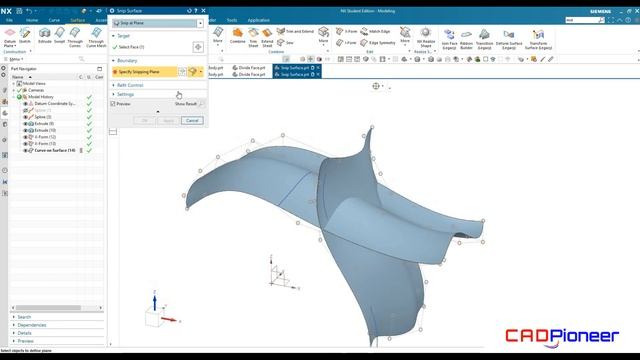The image size is (640, 360).
Task: Switch to the Home ribbon tab
Action: [x=32, y=20]
